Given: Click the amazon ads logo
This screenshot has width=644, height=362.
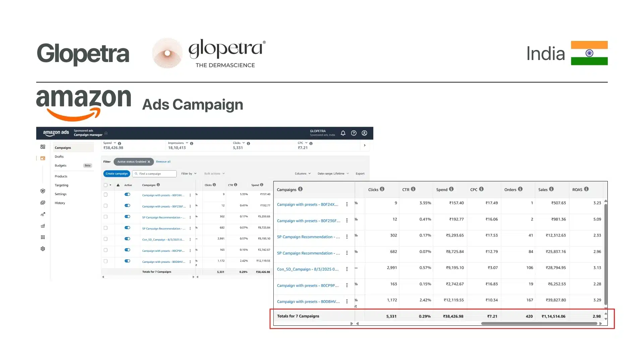Looking at the screenshot, I should pyautogui.click(x=56, y=133).
